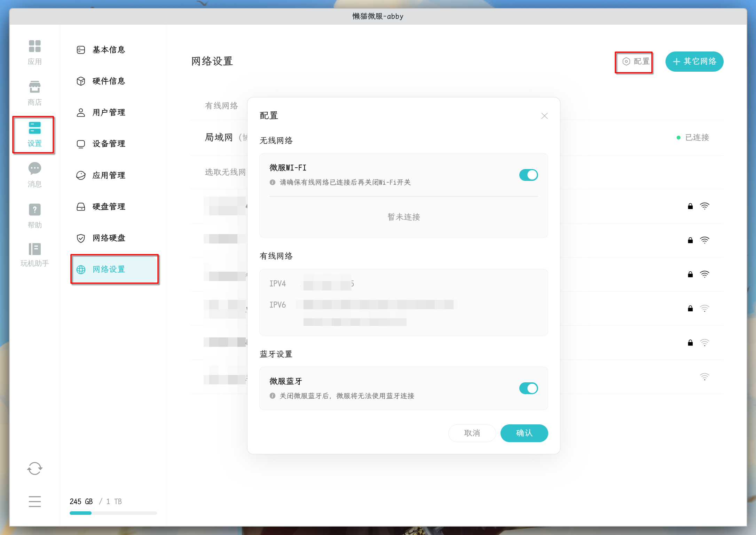Click the 暂未连接 not connected text

[x=404, y=217]
